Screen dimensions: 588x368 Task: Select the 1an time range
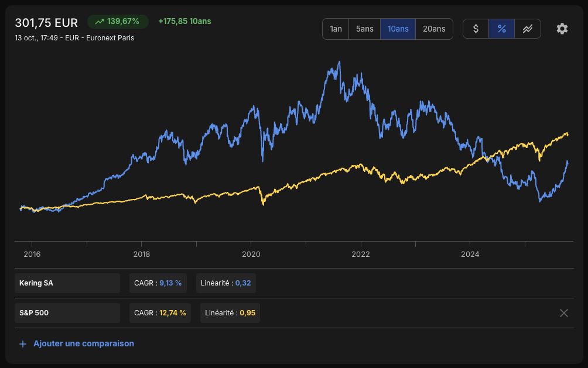pos(336,29)
